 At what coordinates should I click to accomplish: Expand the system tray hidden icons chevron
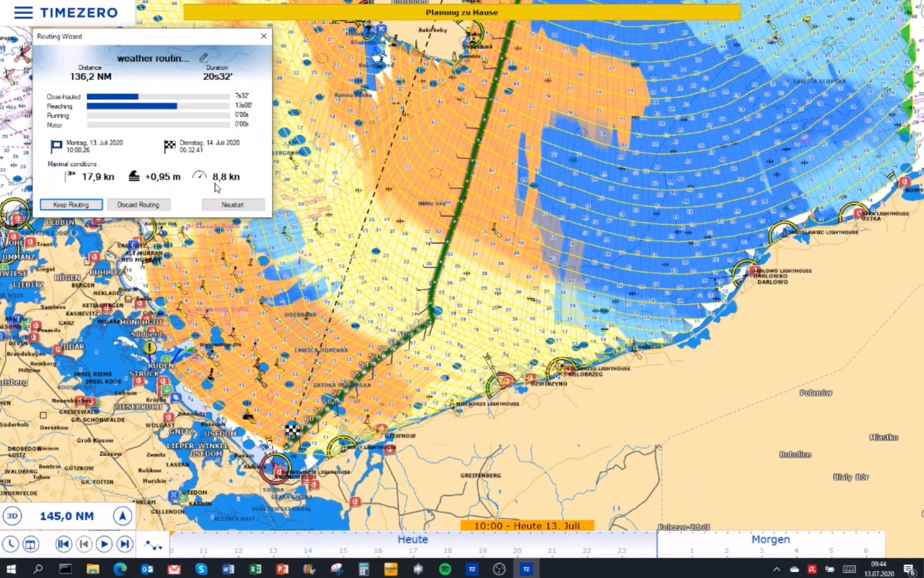tap(776, 569)
